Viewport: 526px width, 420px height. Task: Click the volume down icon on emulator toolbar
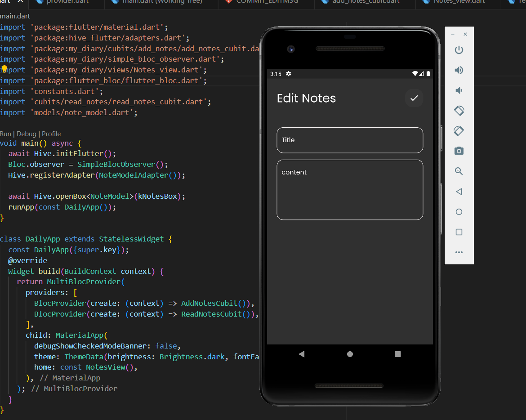(x=459, y=90)
